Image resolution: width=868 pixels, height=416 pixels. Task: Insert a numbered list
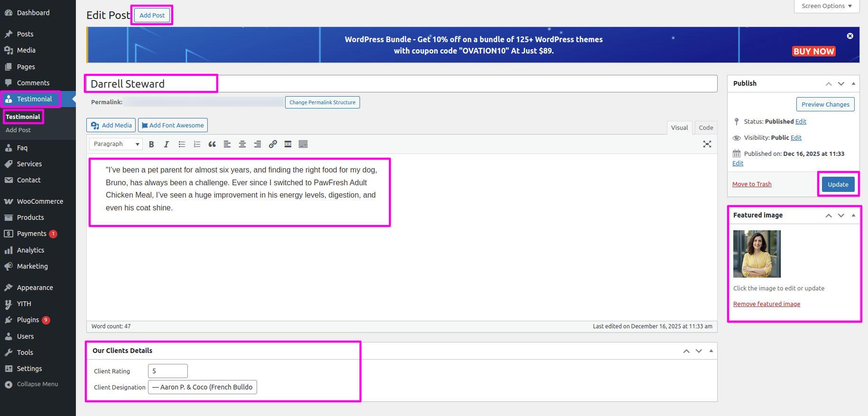[x=197, y=145]
